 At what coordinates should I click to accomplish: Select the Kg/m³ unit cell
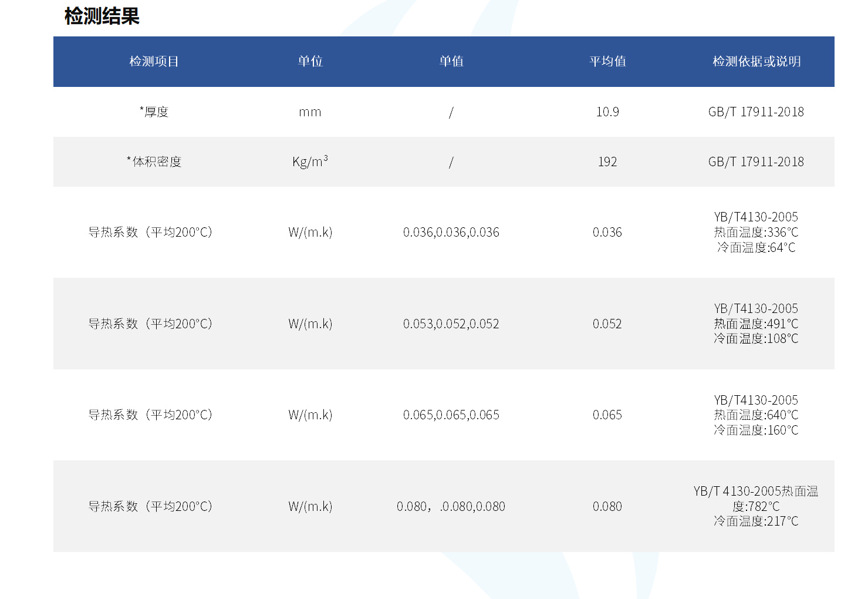(310, 162)
